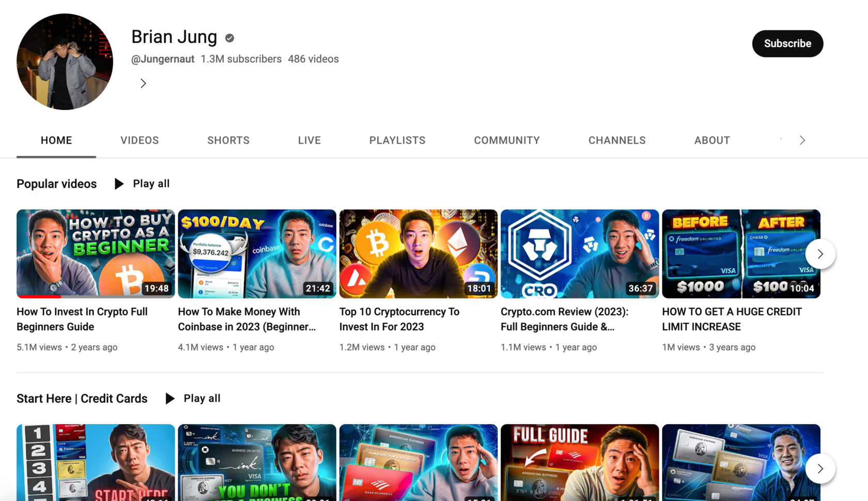Open How To Invest In Crypto title

tap(82, 319)
